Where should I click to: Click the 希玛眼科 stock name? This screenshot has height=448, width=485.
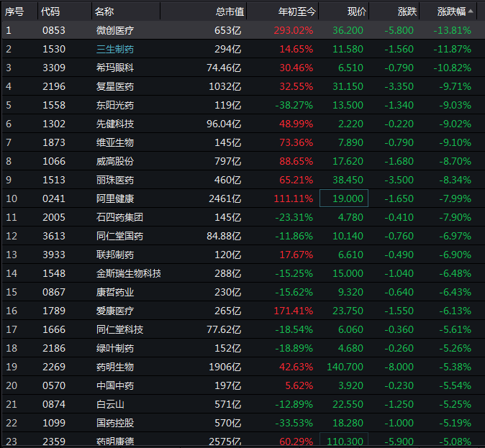tap(114, 68)
